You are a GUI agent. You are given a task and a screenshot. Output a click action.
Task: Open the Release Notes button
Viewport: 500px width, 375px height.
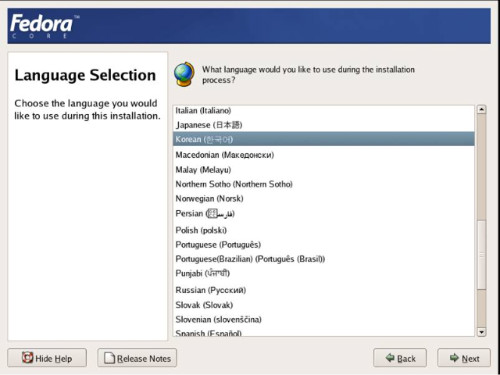pyautogui.click(x=137, y=358)
